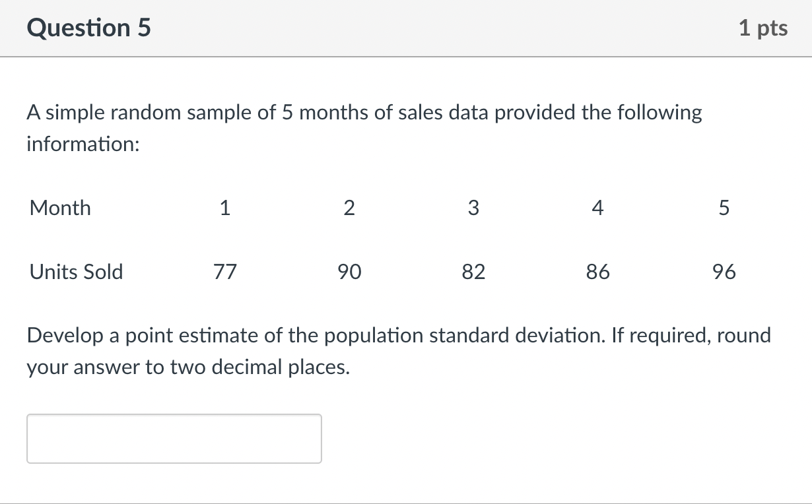Screen dimensions: 812x504
Task: Click month number 3 in the table
Action: 473,208
